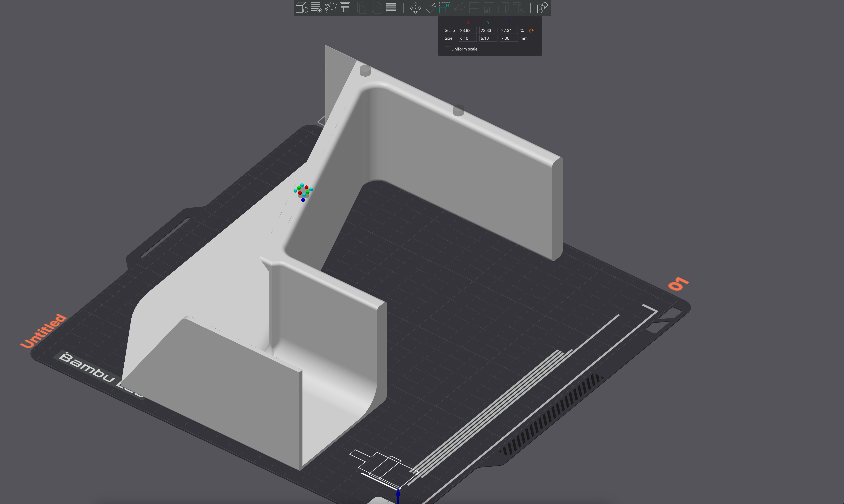Image resolution: width=844 pixels, height=504 pixels.
Task: Select the Move tool
Action: tap(415, 7)
